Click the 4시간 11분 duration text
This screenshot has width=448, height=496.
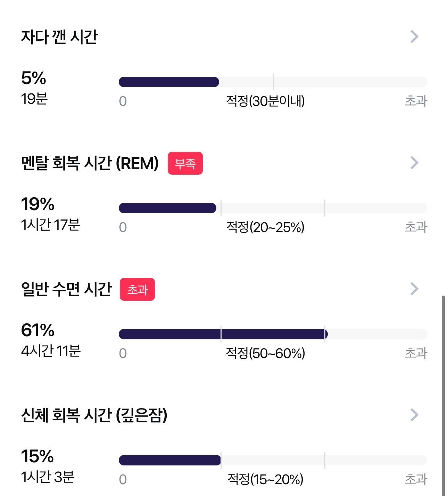click(51, 351)
